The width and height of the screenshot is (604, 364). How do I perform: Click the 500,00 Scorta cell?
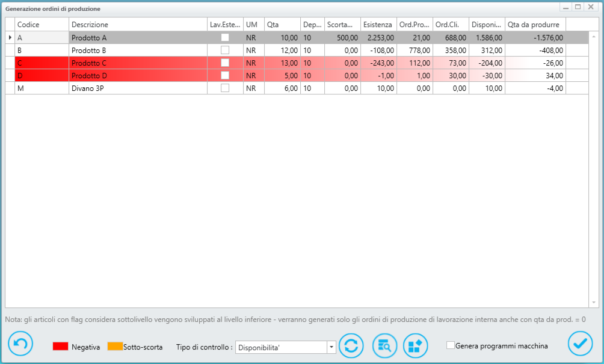342,37
